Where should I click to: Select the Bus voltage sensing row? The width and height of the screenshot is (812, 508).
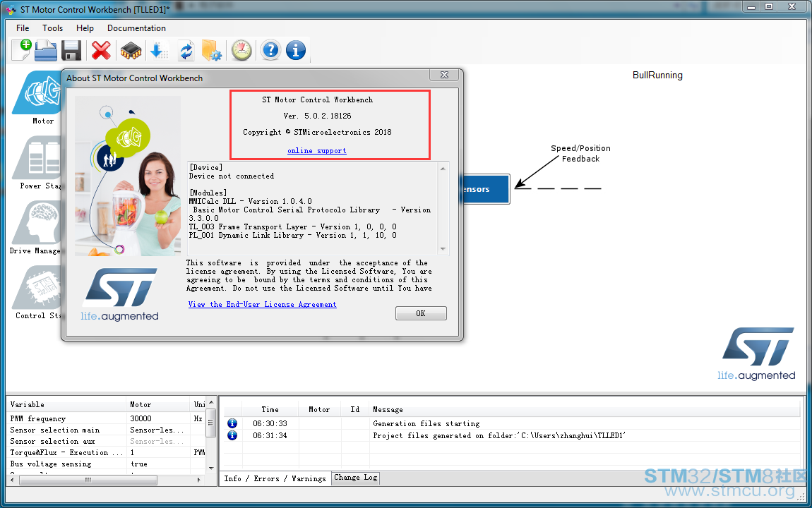tap(107, 464)
